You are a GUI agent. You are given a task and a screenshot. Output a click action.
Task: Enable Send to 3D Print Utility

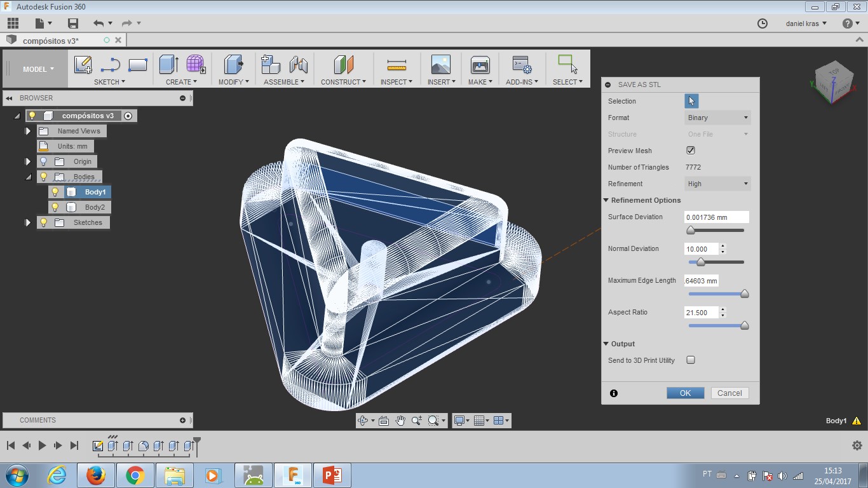[691, 360]
